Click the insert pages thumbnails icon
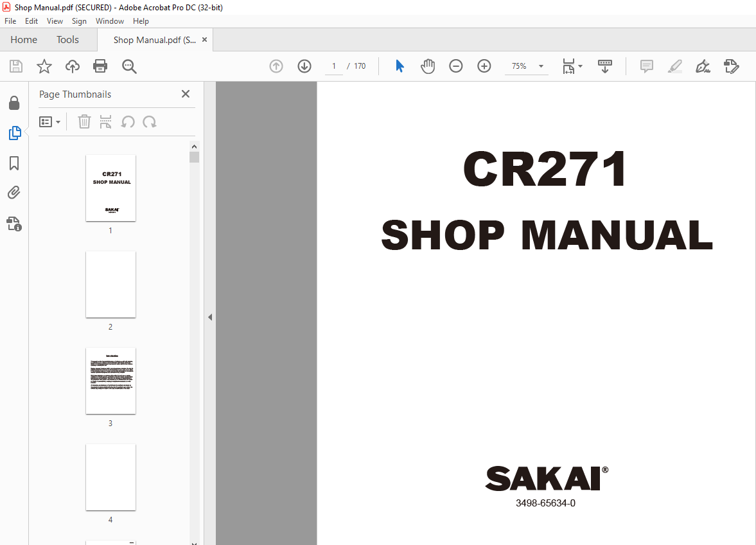 [105, 121]
